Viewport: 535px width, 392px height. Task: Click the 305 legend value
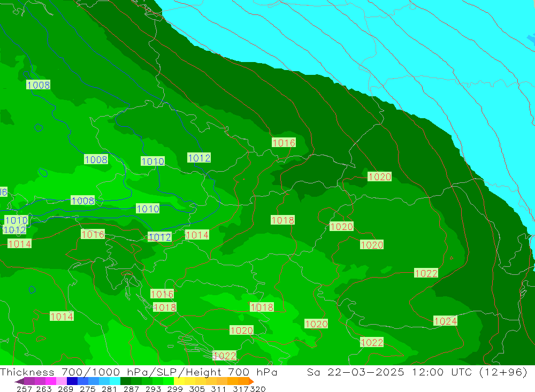[196, 389]
